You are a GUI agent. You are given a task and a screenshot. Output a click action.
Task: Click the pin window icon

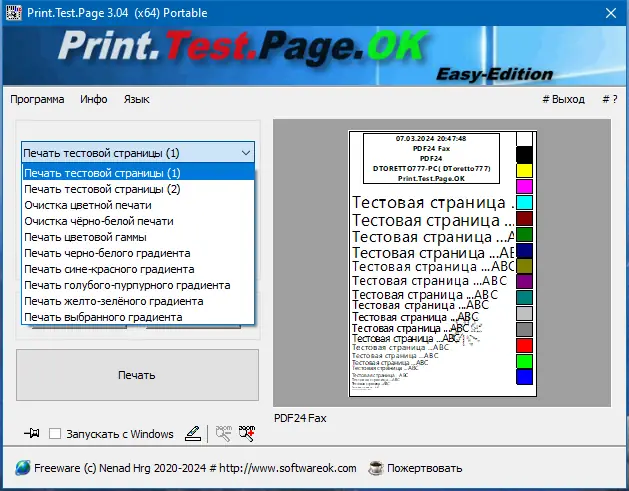coord(32,433)
